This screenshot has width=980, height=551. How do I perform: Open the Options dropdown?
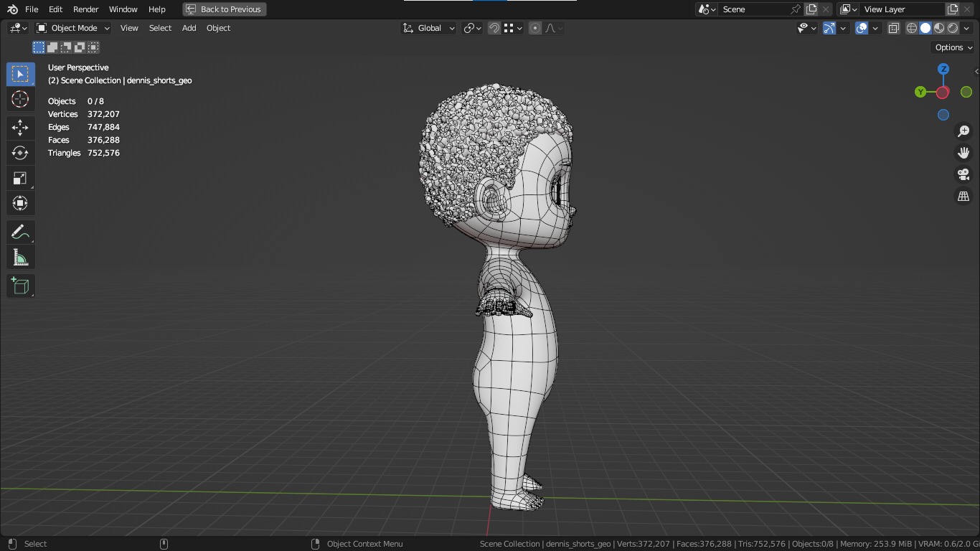(x=953, y=47)
